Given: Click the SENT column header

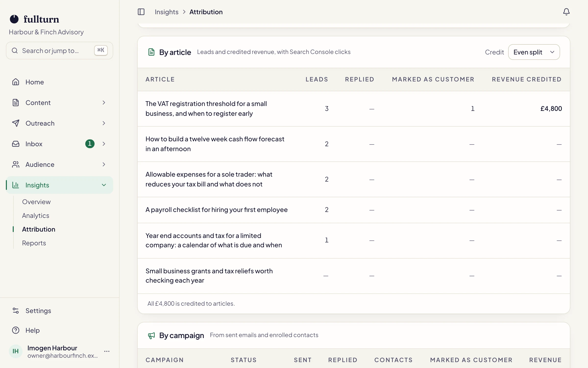Looking at the screenshot, I should pyautogui.click(x=303, y=360).
